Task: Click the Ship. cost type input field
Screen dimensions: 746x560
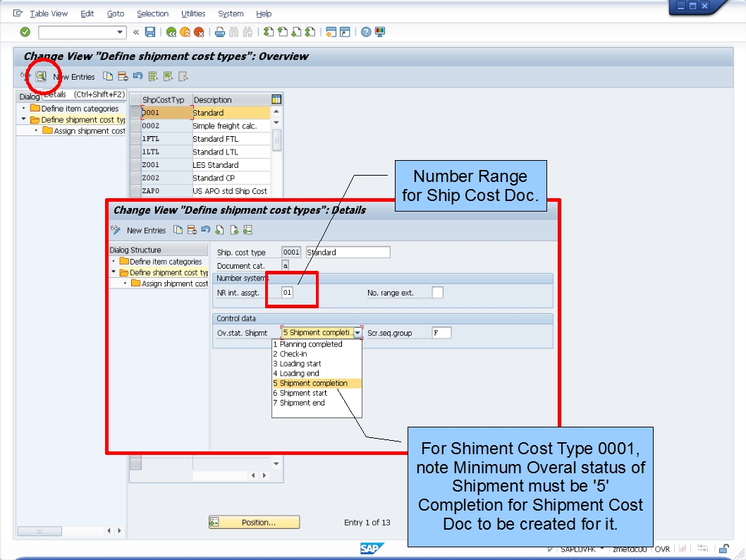Action: click(x=292, y=252)
